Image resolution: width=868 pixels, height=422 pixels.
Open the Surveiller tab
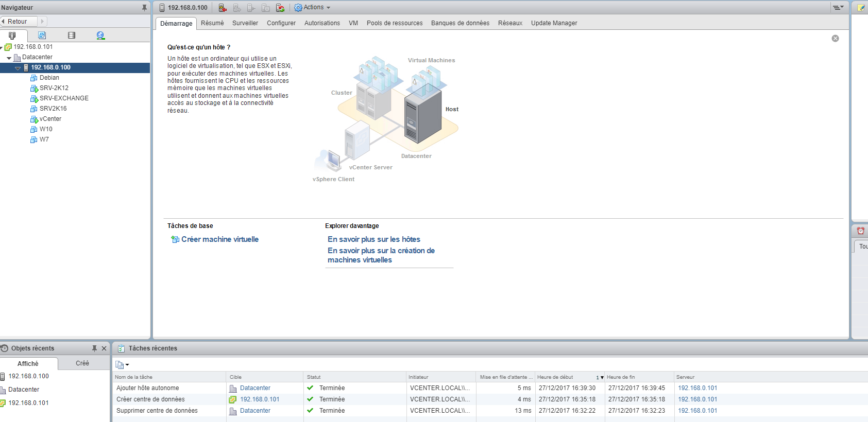[245, 23]
